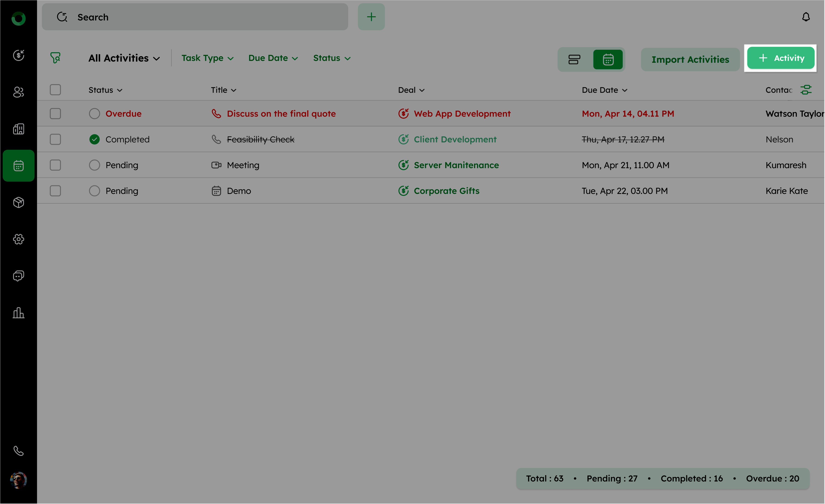This screenshot has width=825, height=504.
Task: Open the Deals icon in the sidebar
Action: point(18,55)
